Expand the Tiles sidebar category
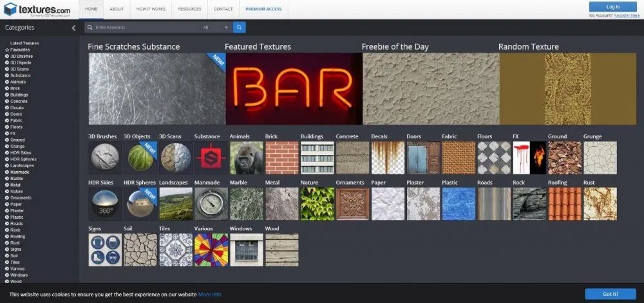Viewport: 644px width, 303px height. point(7,262)
